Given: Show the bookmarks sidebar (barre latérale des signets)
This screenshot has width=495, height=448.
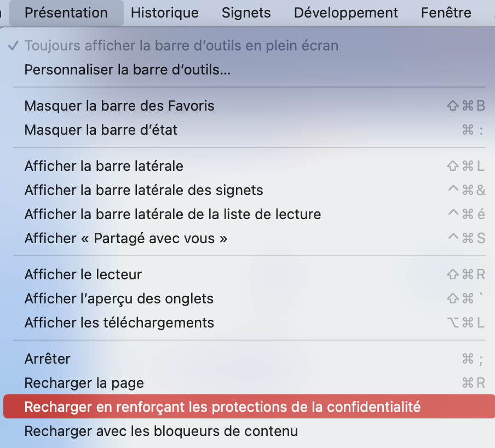Looking at the screenshot, I should [144, 190].
